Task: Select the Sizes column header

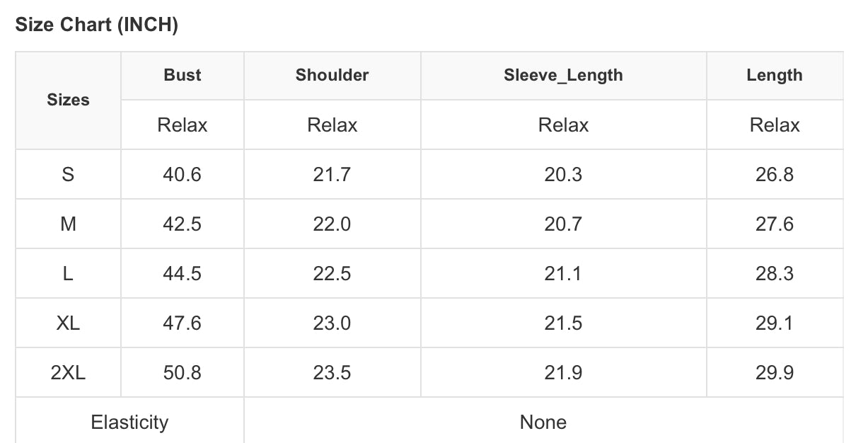Action: 68,100
